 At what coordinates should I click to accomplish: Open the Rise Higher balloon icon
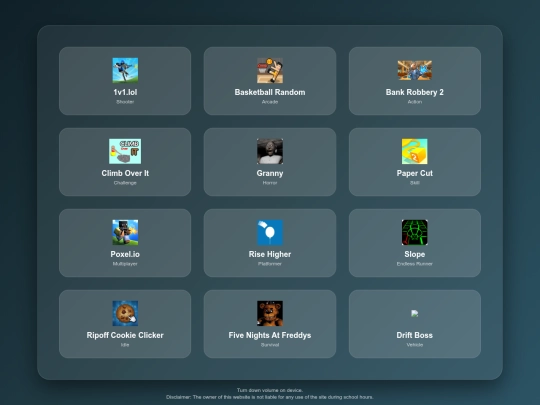pyautogui.click(x=270, y=232)
